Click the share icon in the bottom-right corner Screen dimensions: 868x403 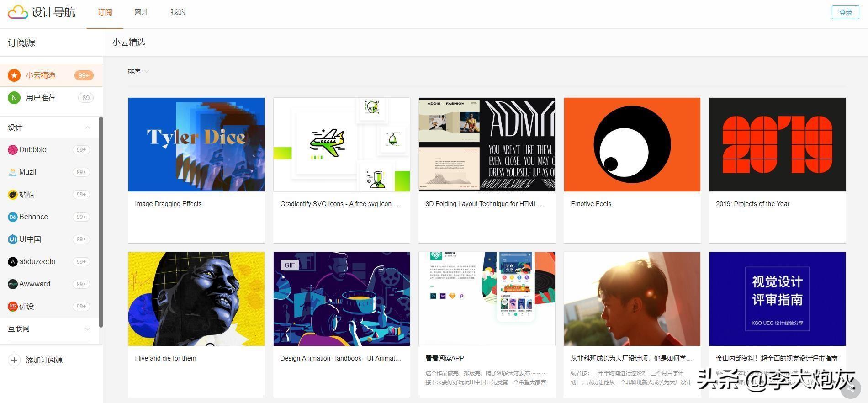point(850,389)
